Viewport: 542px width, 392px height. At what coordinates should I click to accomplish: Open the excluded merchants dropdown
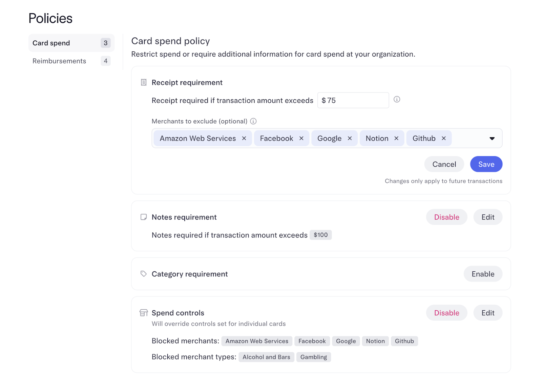click(492, 138)
